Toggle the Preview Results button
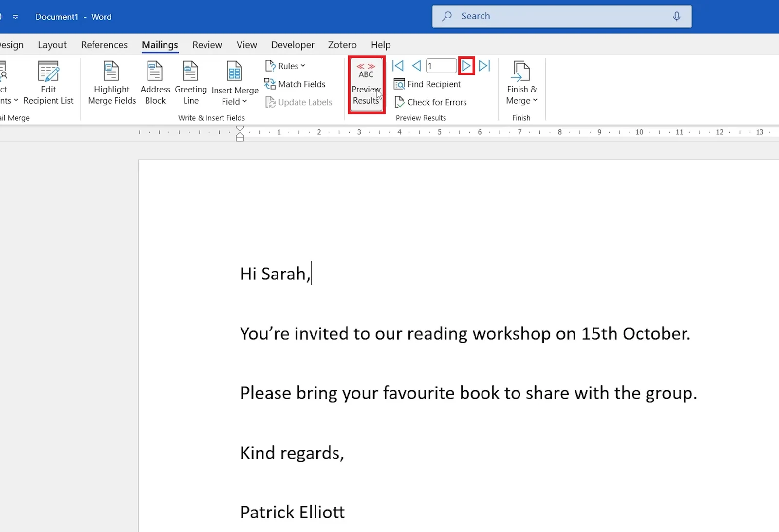The width and height of the screenshot is (779, 532). [x=366, y=85]
